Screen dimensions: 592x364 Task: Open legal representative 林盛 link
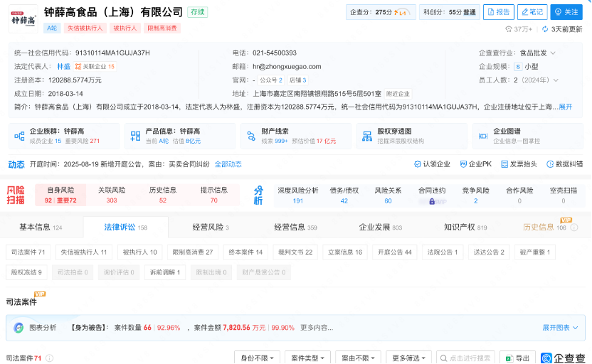click(x=64, y=66)
